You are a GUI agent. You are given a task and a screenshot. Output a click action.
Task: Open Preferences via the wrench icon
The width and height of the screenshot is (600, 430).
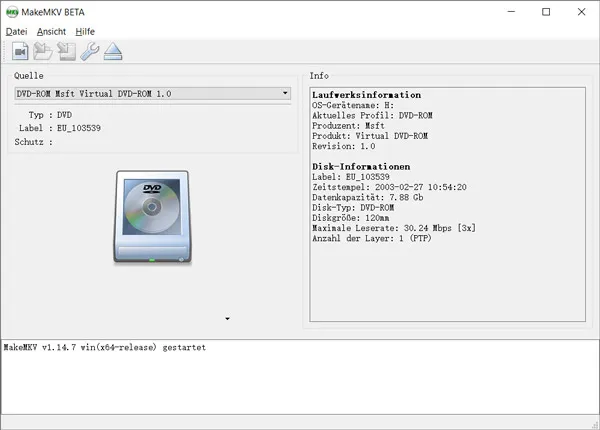[90, 52]
